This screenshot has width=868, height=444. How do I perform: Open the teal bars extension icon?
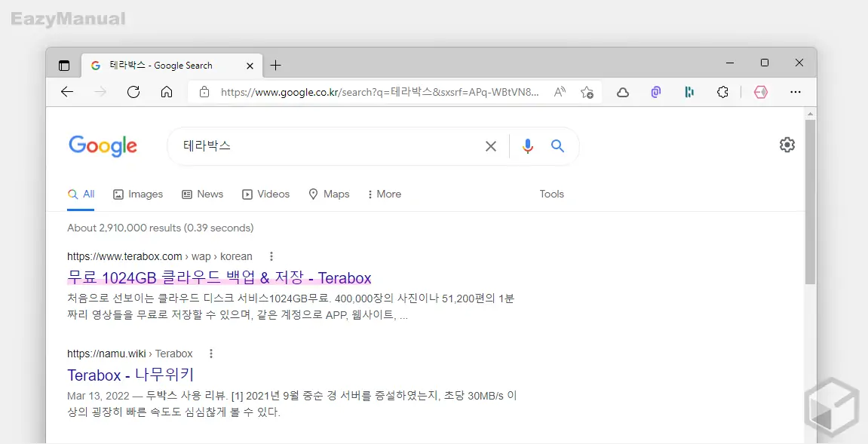[x=689, y=93]
